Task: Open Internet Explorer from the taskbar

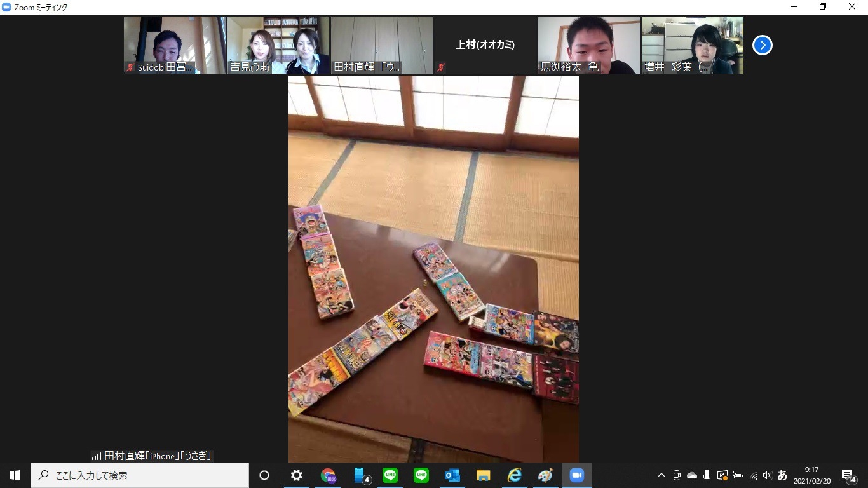Action: (515, 475)
